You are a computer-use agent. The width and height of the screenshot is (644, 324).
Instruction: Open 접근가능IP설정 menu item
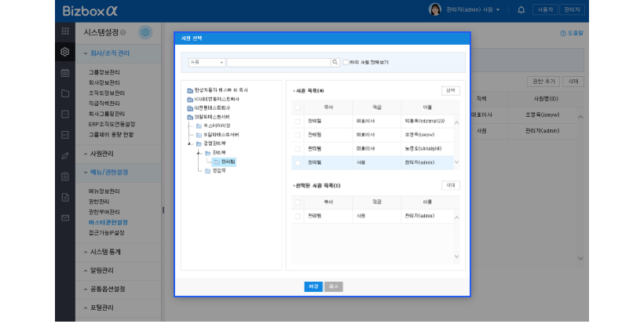(x=107, y=232)
